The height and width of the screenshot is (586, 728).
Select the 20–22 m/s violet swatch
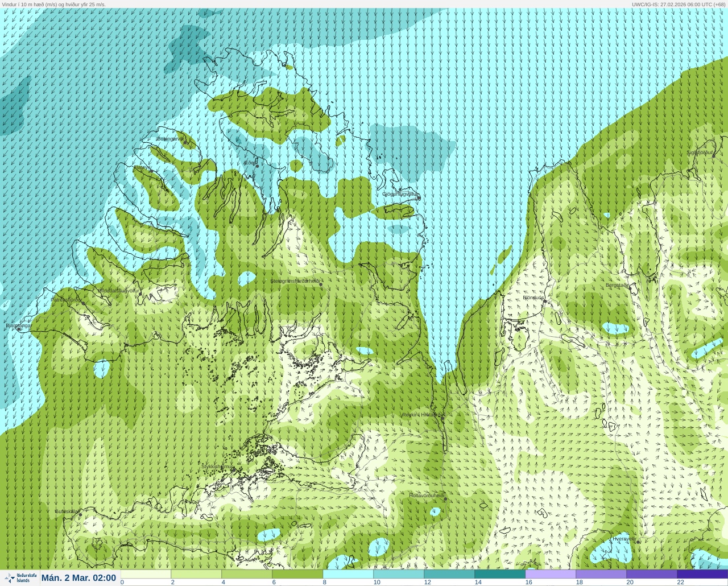tap(652, 574)
